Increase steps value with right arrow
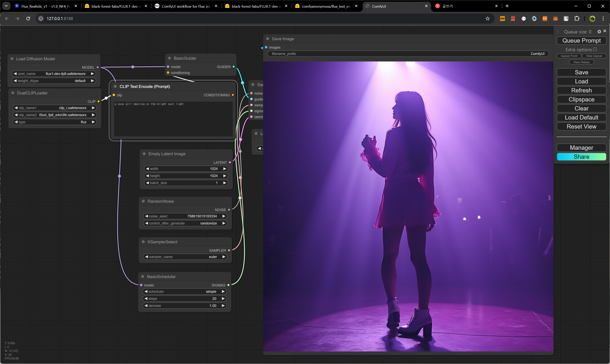 pos(223,298)
